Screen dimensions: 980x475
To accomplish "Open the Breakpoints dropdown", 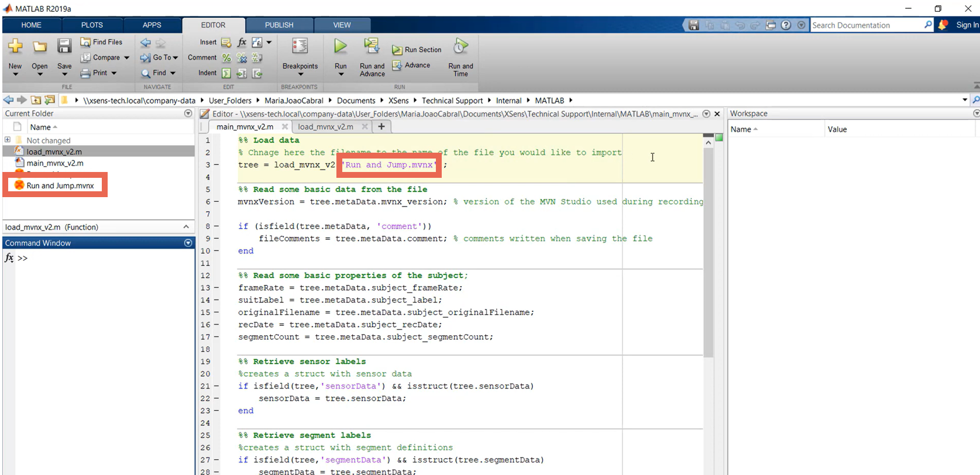I will [x=300, y=74].
